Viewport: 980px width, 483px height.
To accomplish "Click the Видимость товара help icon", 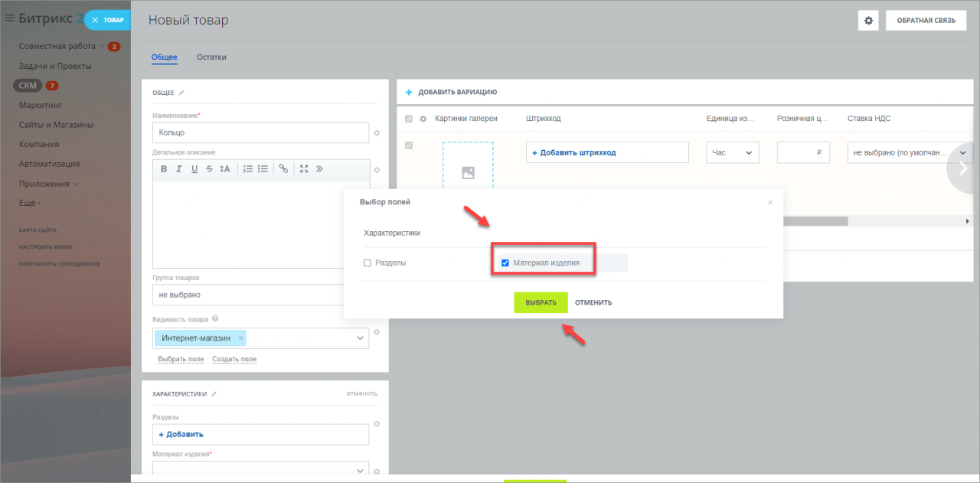I will 215,318.
